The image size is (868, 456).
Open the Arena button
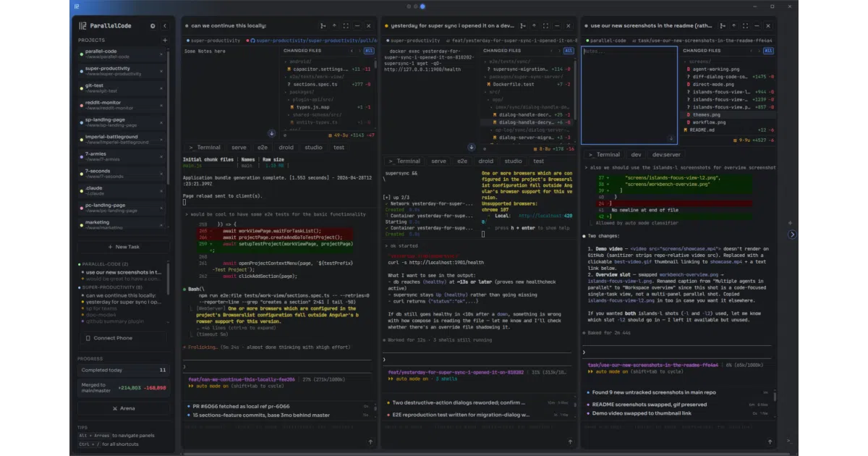(124, 408)
